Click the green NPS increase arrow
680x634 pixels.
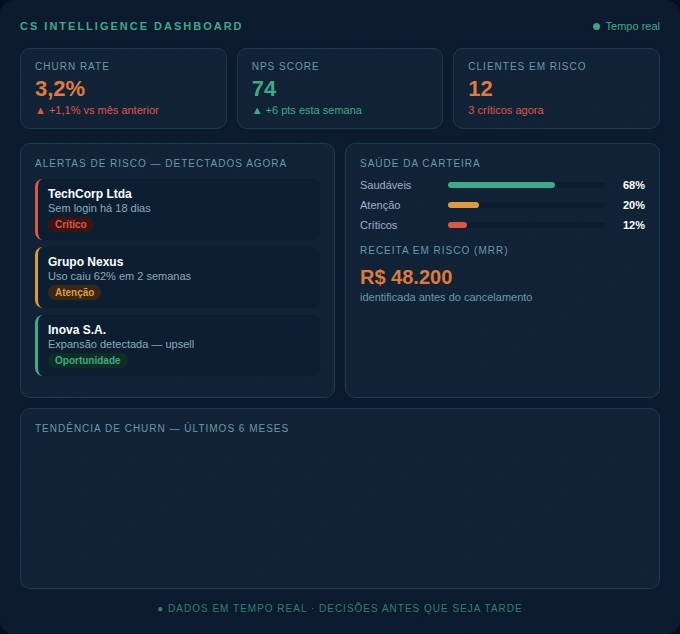point(257,111)
